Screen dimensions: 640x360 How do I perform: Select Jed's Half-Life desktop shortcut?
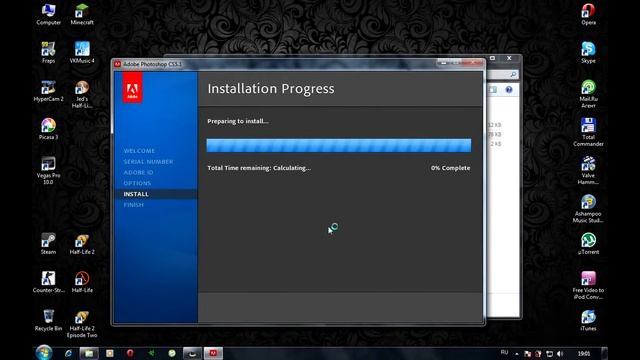coord(82,94)
